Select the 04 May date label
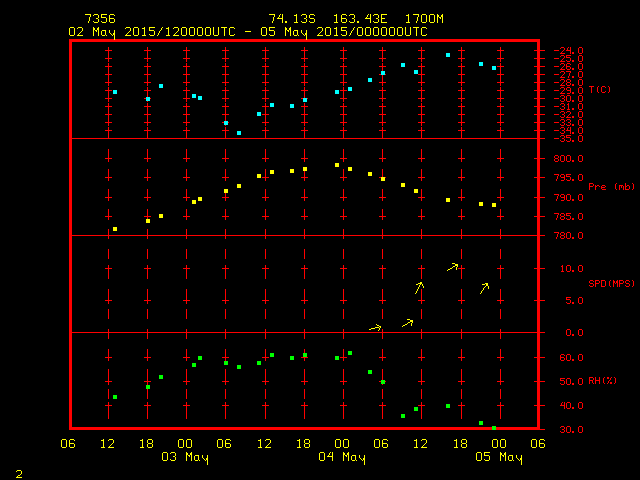The image size is (640, 480). click(342, 457)
